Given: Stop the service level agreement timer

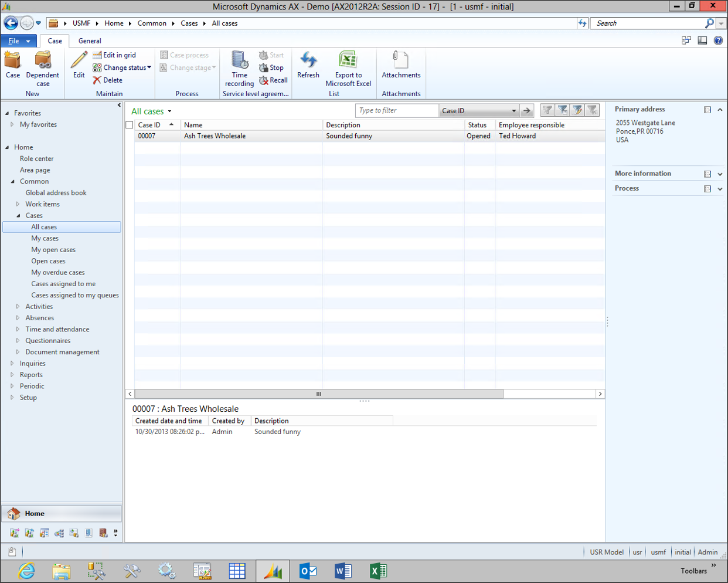Looking at the screenshot, I should point(271,68).
